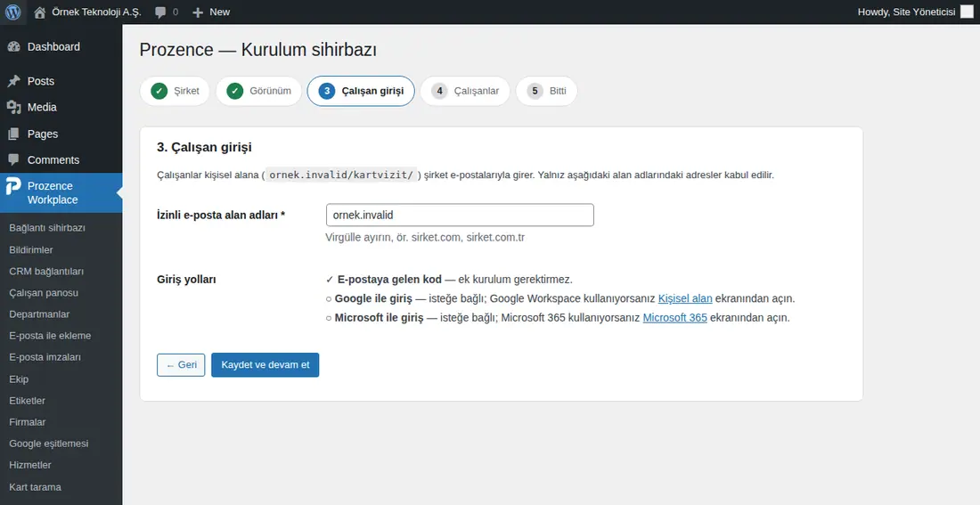This screenshot has height=505, width=980.
Task: Click the Comments speech bubble sidebar icon
Action: pos(13,160)
